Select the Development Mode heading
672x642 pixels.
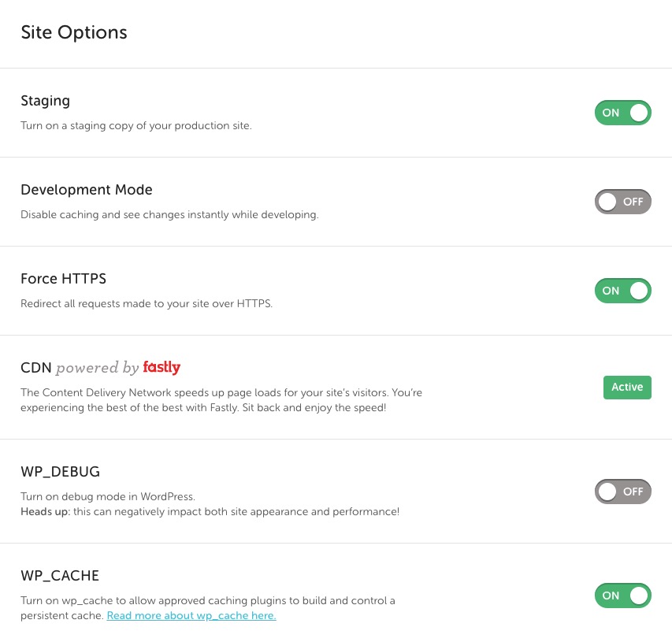pos(87,189)
